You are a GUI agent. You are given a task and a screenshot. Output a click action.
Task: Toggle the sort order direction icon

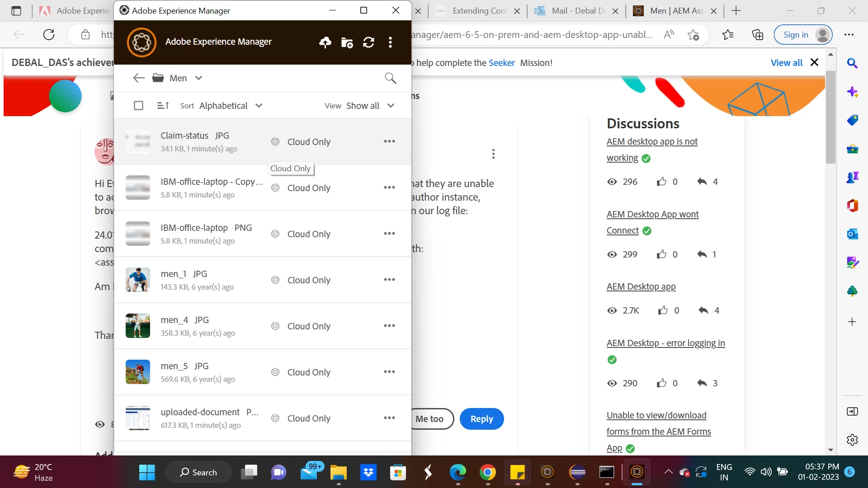point(163,106)
